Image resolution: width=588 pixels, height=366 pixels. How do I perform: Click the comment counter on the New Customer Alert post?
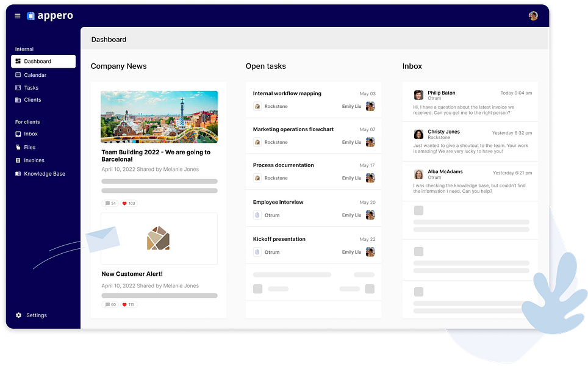coord(110,304)
